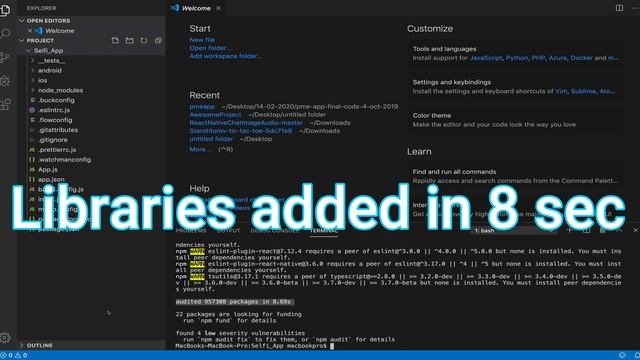
Task: Collapse the PROJECT section
Action: [40, 40]
